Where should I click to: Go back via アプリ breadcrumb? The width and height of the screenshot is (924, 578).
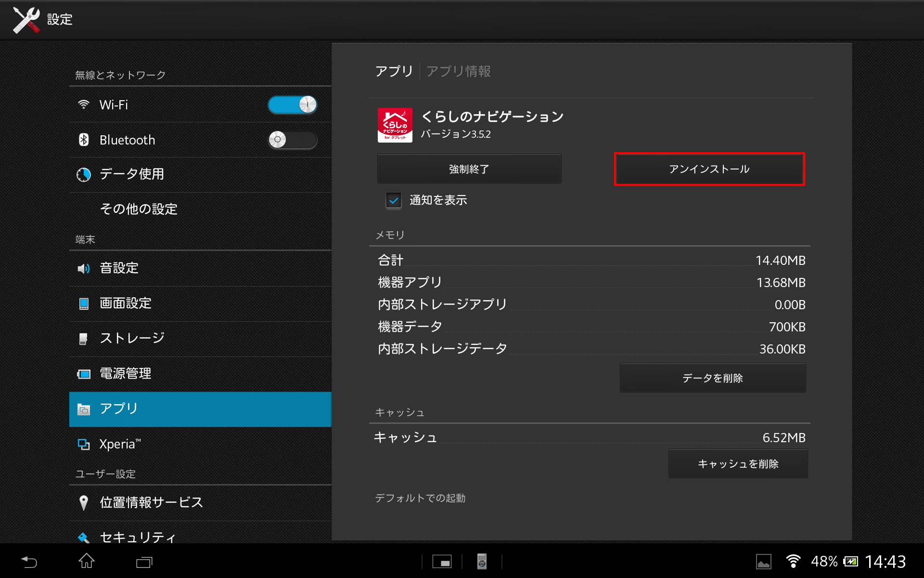(x=394, y=71)
